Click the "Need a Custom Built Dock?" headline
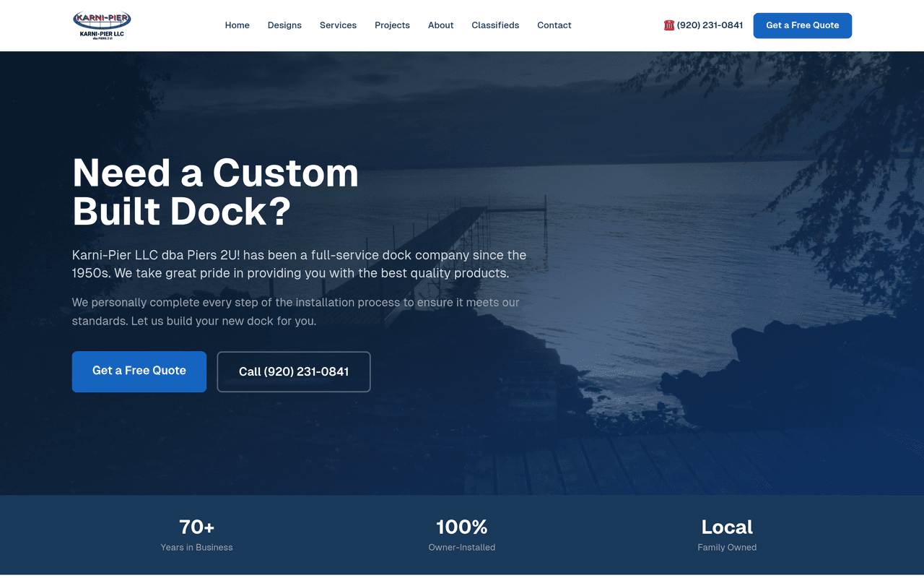 tap(215, 191)
